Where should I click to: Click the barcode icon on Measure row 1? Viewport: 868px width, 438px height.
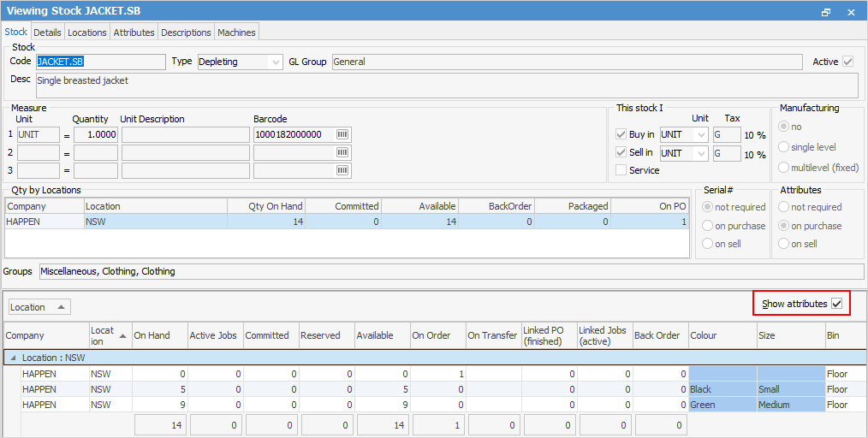coord(342,134)
